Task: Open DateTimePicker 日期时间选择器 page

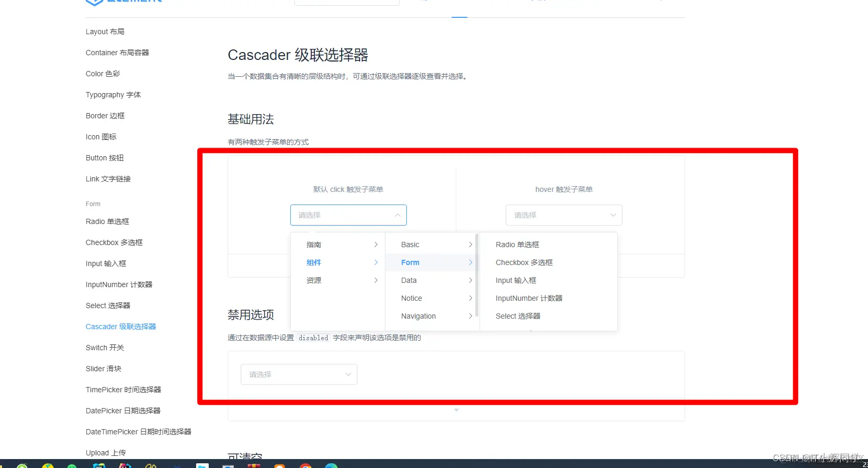Action: point(138,432)
